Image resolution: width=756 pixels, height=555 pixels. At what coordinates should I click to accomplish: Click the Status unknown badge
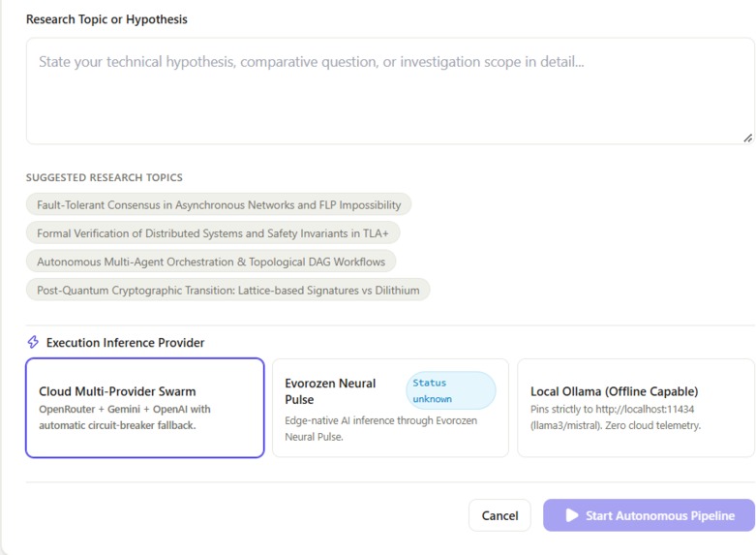pos(450,390)
